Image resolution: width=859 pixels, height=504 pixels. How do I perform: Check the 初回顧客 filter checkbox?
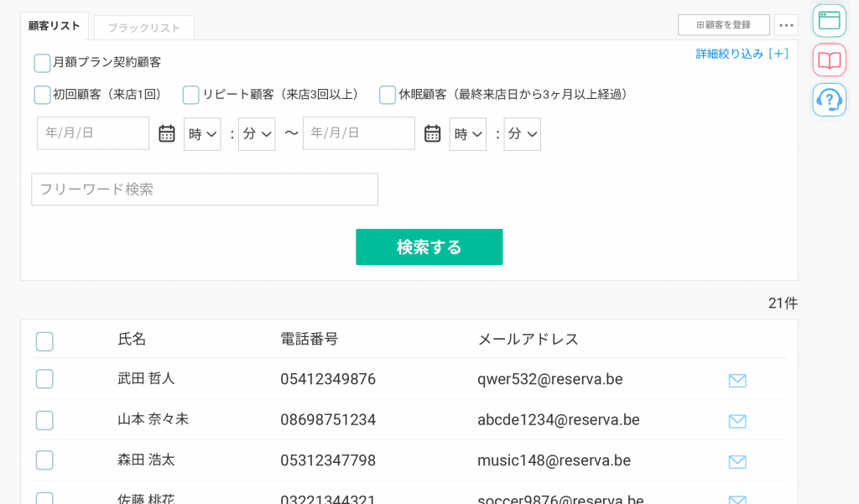(x=42, y=95)
